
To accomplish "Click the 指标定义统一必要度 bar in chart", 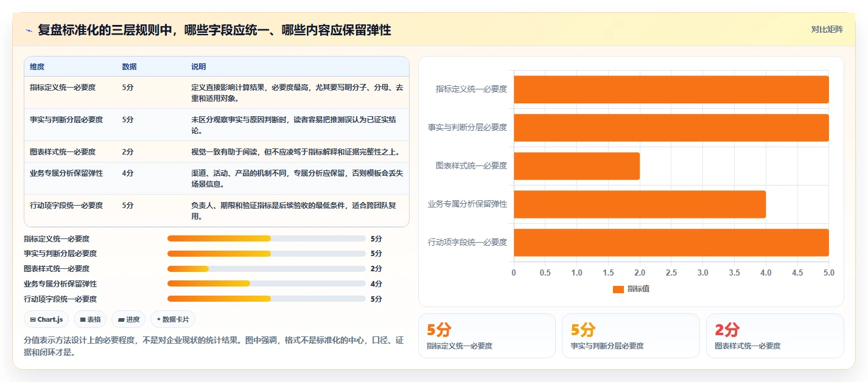I will pos(671,89).
